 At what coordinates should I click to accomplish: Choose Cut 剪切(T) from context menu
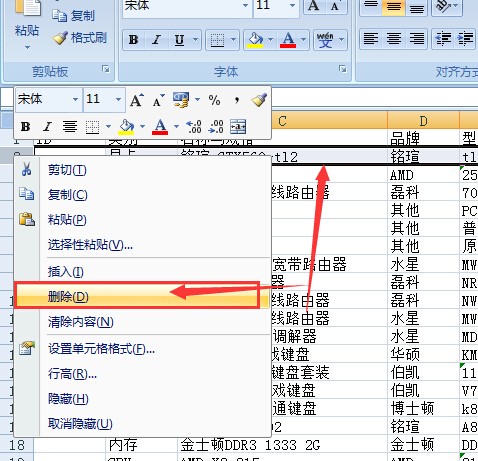(142, 170)
